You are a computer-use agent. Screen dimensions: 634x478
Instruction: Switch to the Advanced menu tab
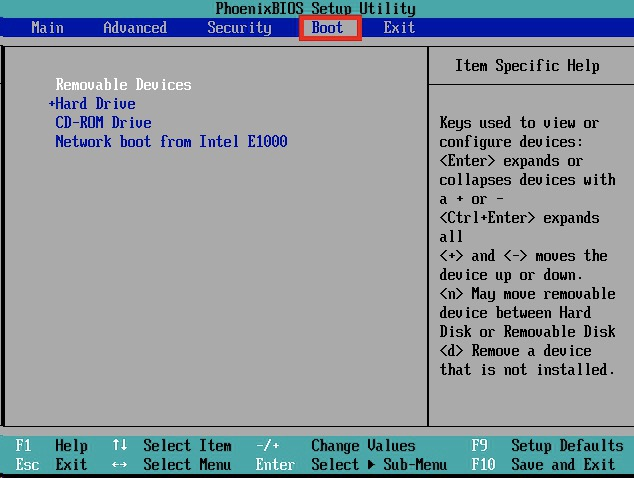coord(135,27)
